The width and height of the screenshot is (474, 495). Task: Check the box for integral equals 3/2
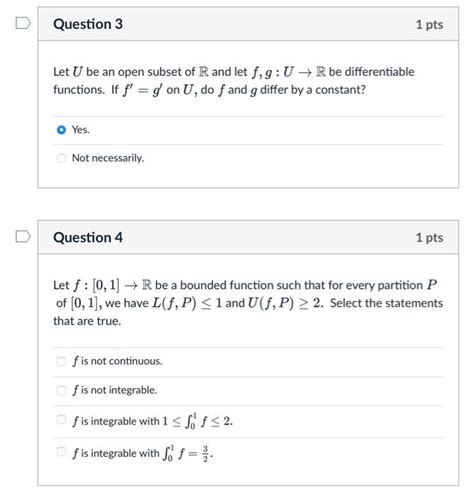[x=61, y=452]
